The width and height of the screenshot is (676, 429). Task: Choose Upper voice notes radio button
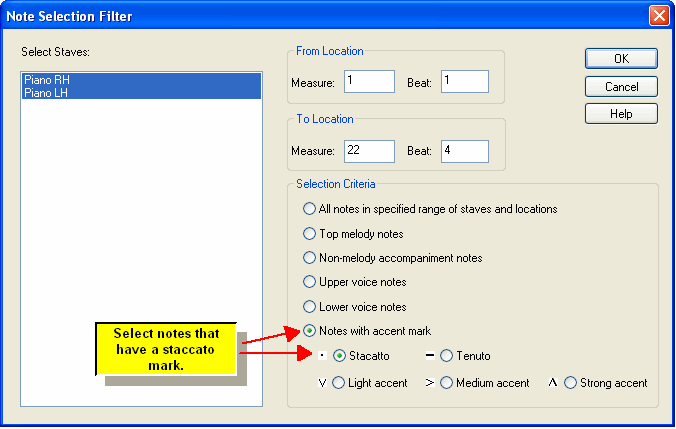[309, 282]
